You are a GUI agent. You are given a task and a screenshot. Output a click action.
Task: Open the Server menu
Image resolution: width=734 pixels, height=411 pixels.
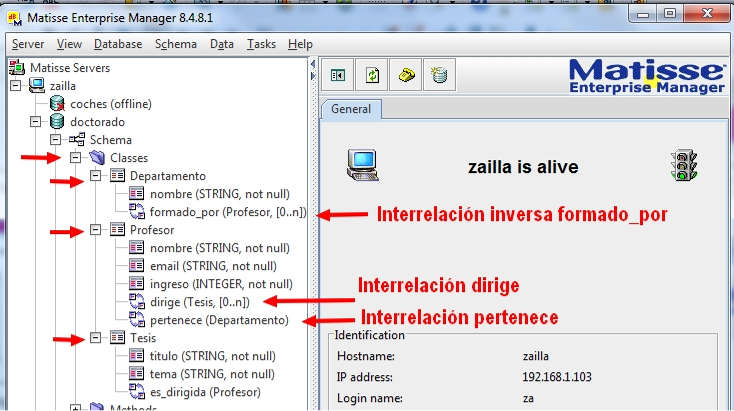click(x=28, y=44)
